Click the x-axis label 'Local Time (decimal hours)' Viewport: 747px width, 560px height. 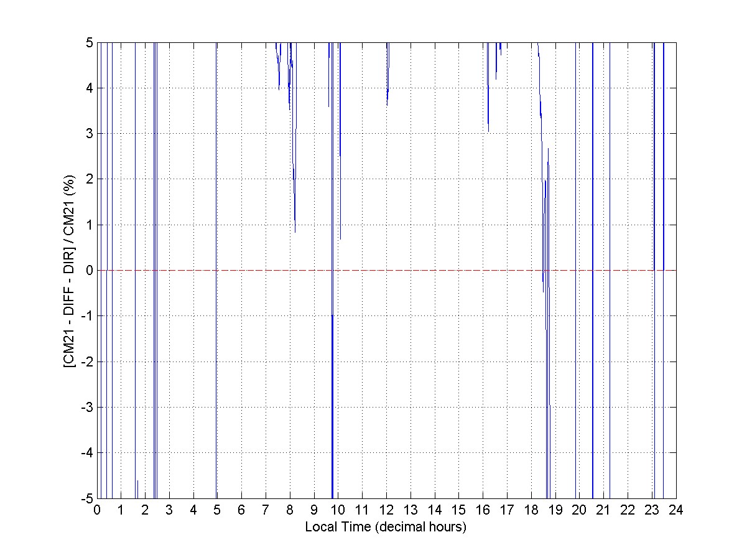coord(386,526)
